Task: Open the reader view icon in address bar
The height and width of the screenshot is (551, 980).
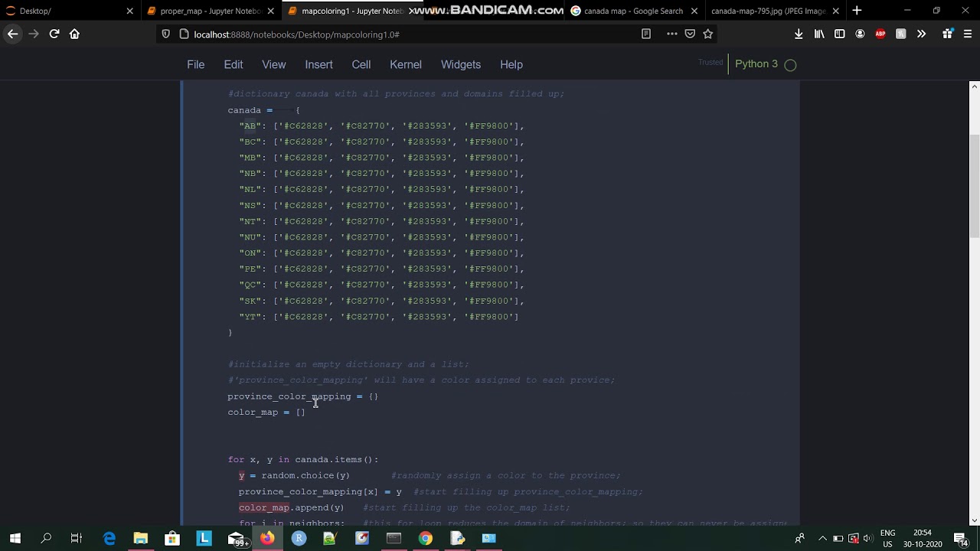Action: 646,34
